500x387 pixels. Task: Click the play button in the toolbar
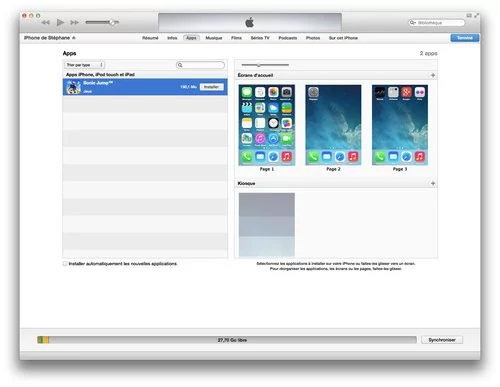60,22
